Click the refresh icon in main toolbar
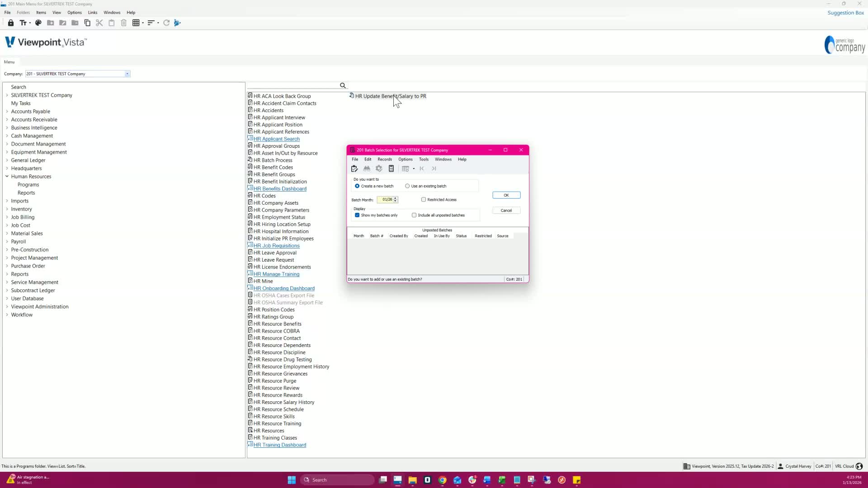 [166, 23]
